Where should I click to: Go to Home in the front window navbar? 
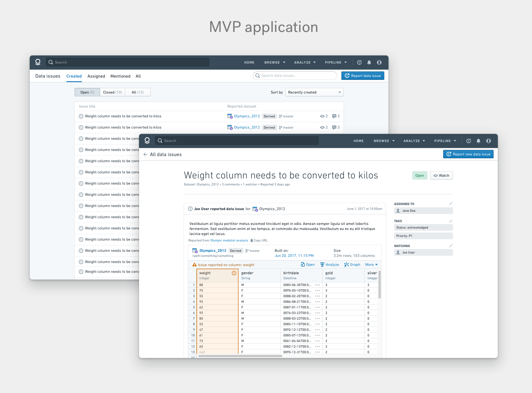(358, 141)
